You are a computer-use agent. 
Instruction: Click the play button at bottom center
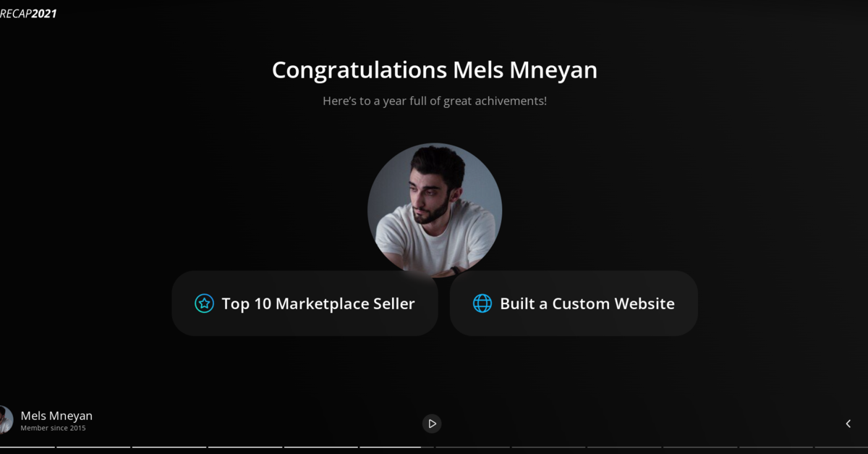tap(432, 424)
